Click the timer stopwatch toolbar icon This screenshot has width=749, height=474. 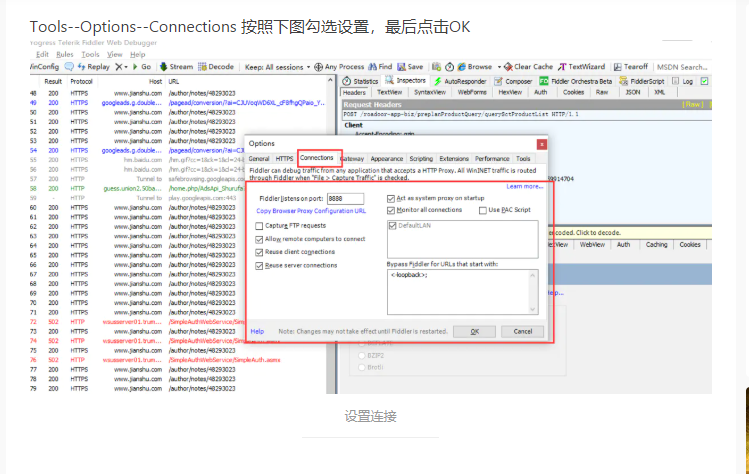click(x=449, y=67)
